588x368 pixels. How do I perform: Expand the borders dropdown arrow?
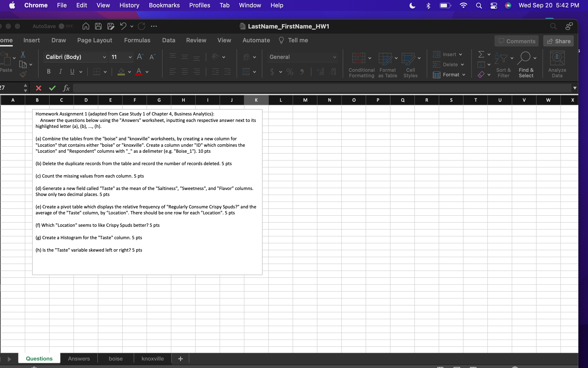[x=105, y=72]
